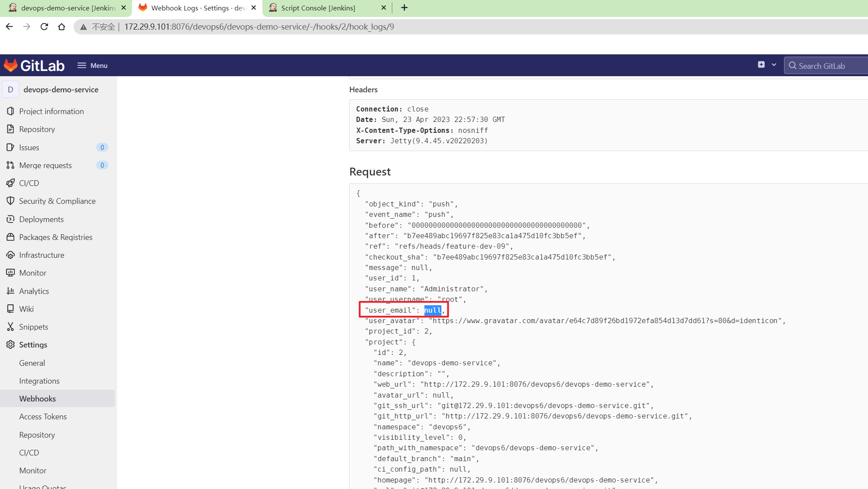This screenshot has width=868, height=489.
Task: Open Analytics in sidebar
Action: point(34,291)
